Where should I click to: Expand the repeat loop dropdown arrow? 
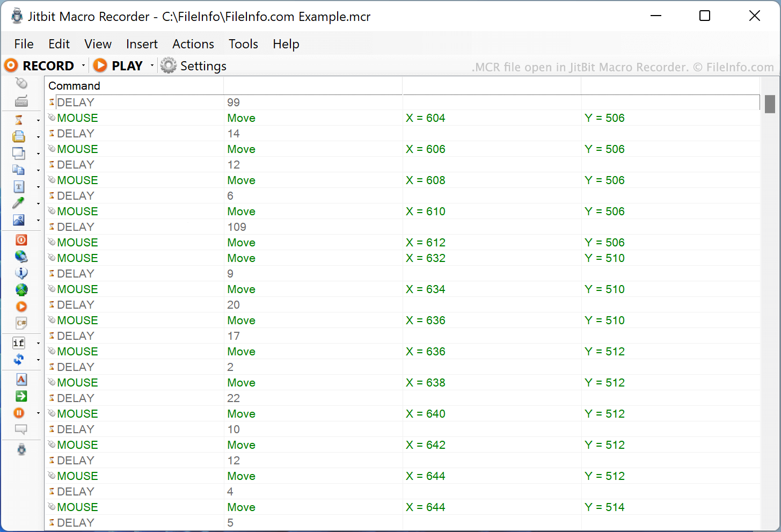[x=38, y=360]
